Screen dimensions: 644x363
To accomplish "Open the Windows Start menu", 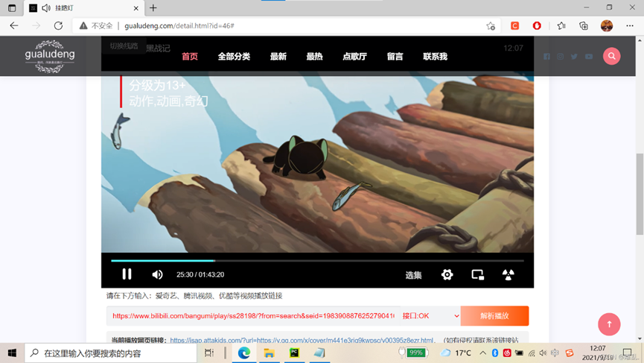I will tap(12, 353).
